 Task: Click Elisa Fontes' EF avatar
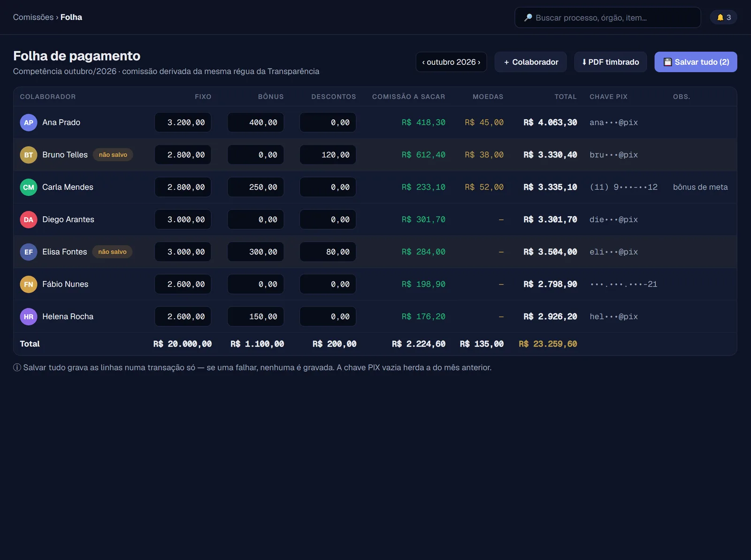coord(29,252)
